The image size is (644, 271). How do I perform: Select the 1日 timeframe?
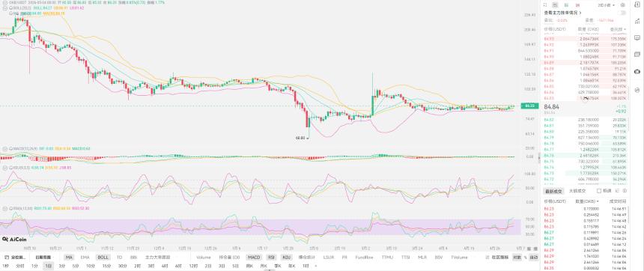coord(49,266)
